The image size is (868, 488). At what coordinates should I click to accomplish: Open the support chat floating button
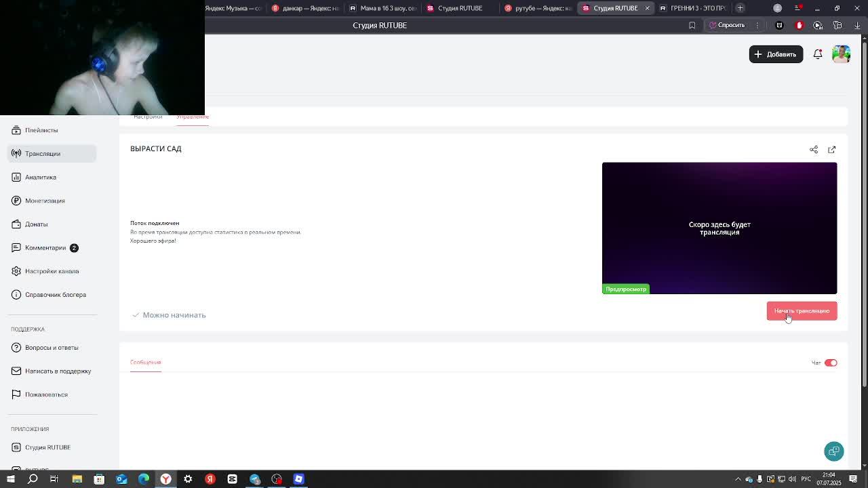834,451
